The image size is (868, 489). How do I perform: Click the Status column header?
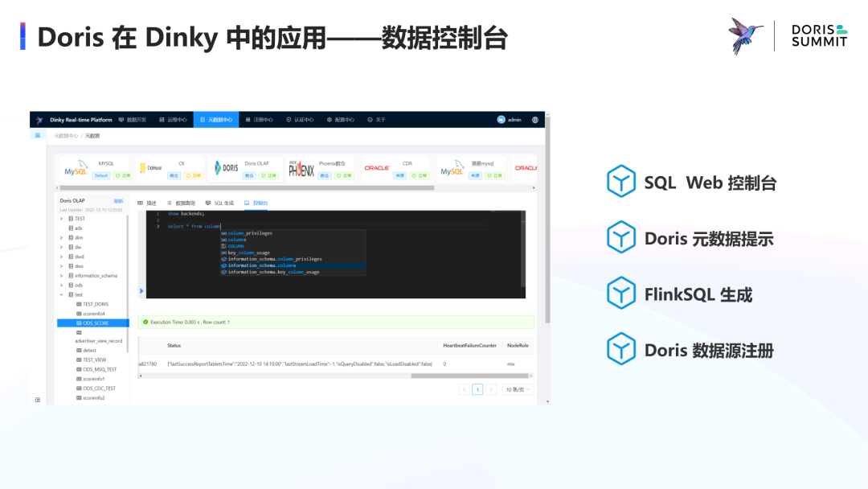174,346
